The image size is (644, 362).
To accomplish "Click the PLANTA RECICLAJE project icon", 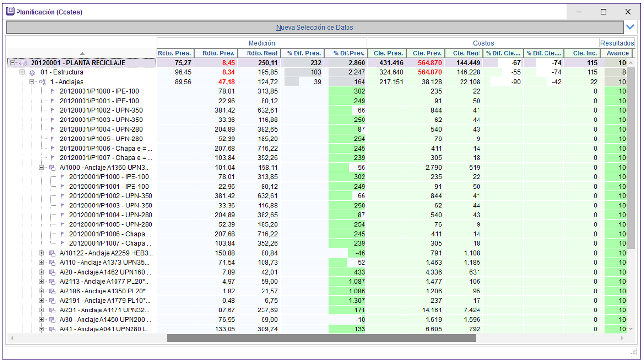I will (22, 63).
